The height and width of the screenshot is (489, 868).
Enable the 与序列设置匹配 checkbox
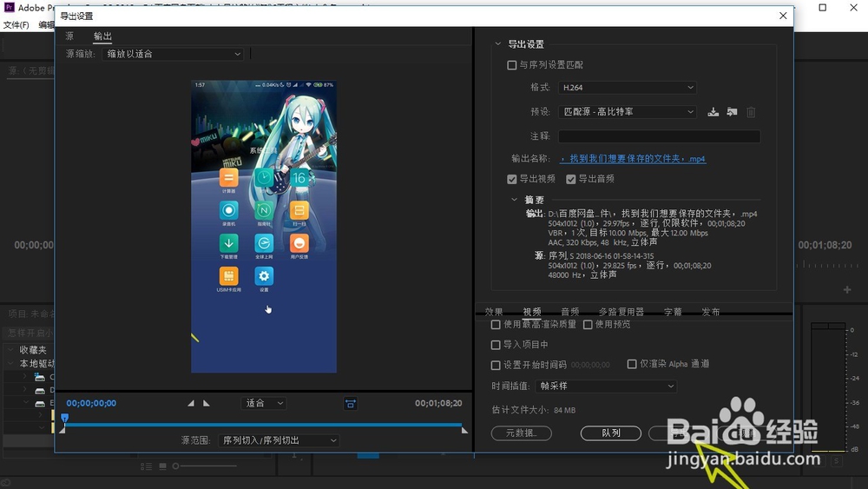[x=511, y=65]
